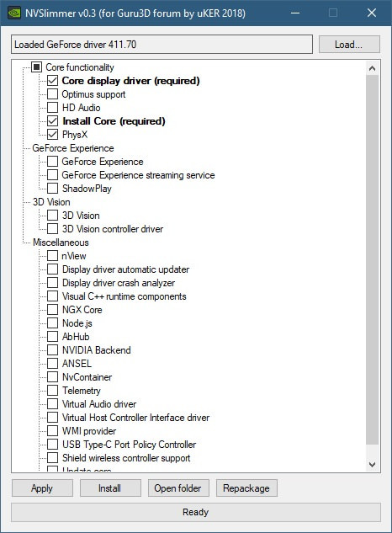Check USB Type-C Port Policy Controller
This screenshot has height=533, width=392.
(x=52, y=445)
